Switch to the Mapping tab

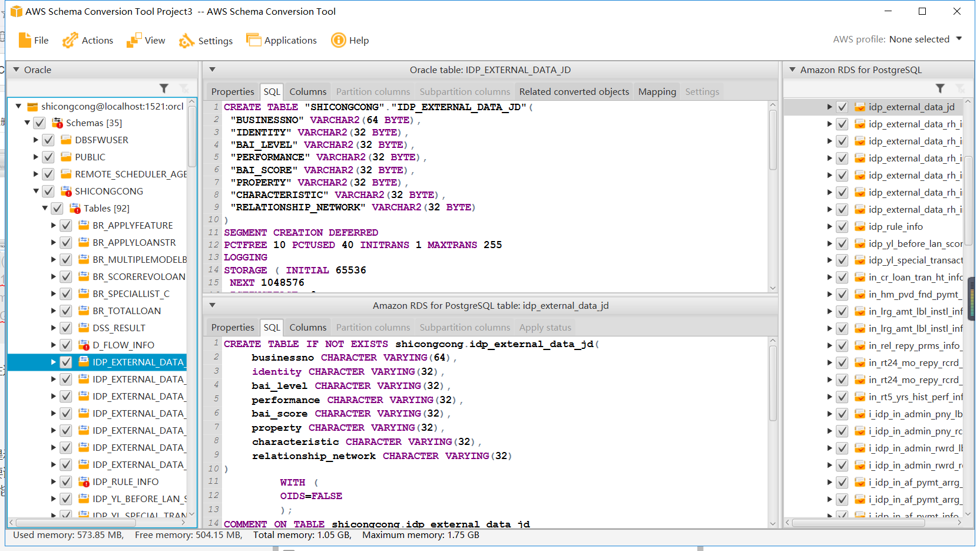pyautogui.click(x=657, y=92)
